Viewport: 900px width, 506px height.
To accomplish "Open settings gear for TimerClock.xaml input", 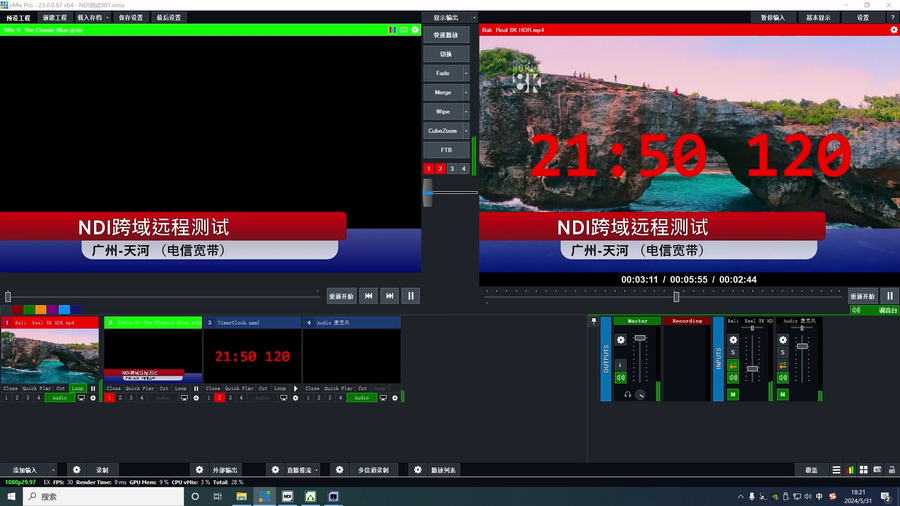I will 294,398.
